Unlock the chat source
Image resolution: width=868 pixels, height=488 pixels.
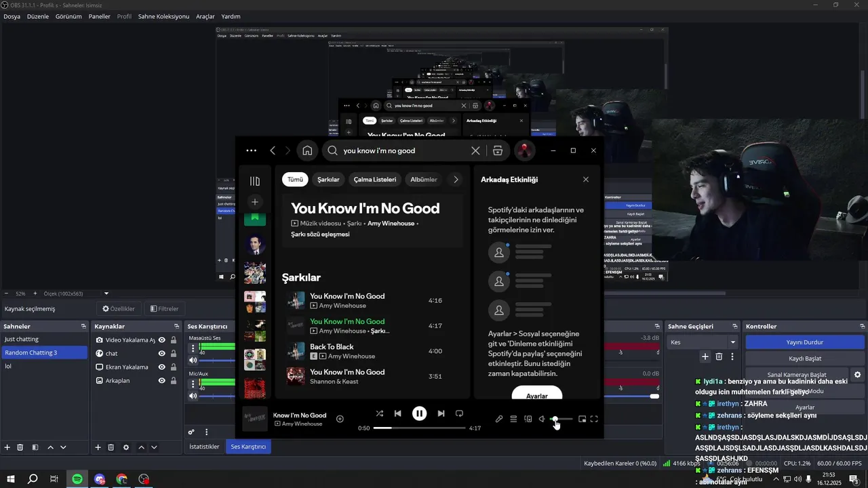tap(174, 354)
